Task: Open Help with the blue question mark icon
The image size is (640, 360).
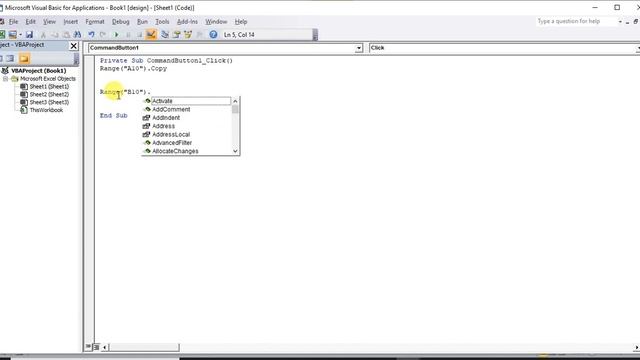Action: click(x=213, y=35)
